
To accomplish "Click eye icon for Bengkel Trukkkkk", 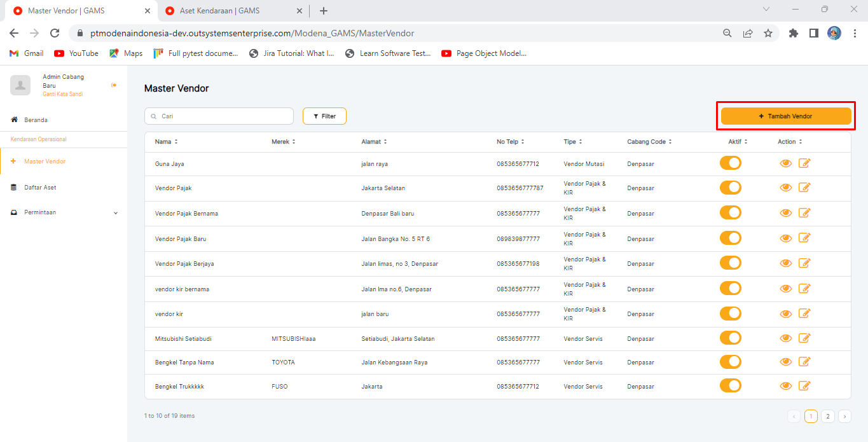I will coord(786,386).
